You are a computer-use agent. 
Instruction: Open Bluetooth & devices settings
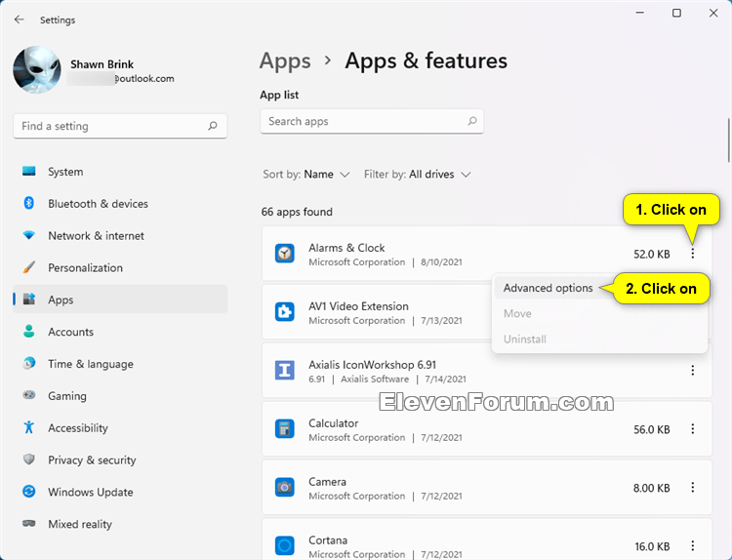coord(120,204)
